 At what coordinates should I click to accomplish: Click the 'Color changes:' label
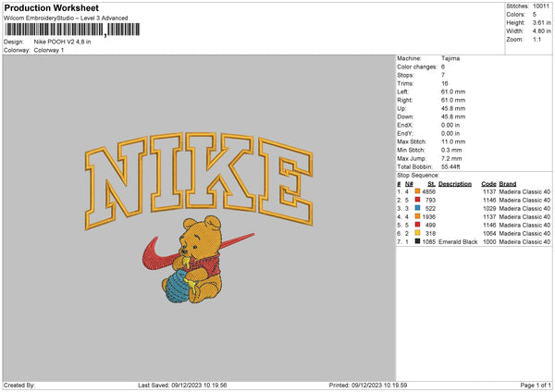417,67
